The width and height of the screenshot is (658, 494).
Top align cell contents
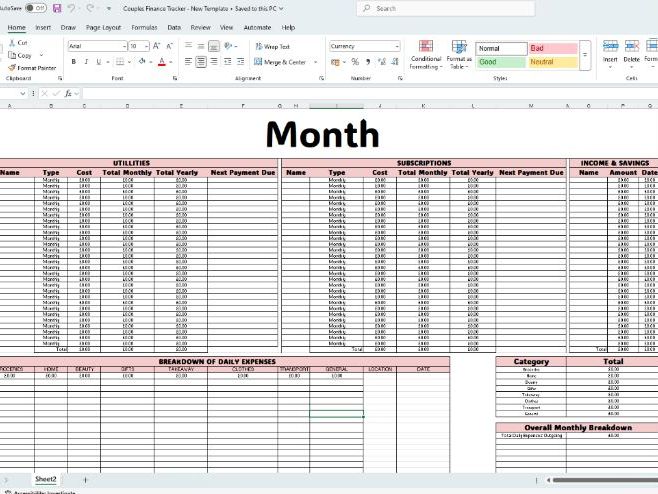188,46
